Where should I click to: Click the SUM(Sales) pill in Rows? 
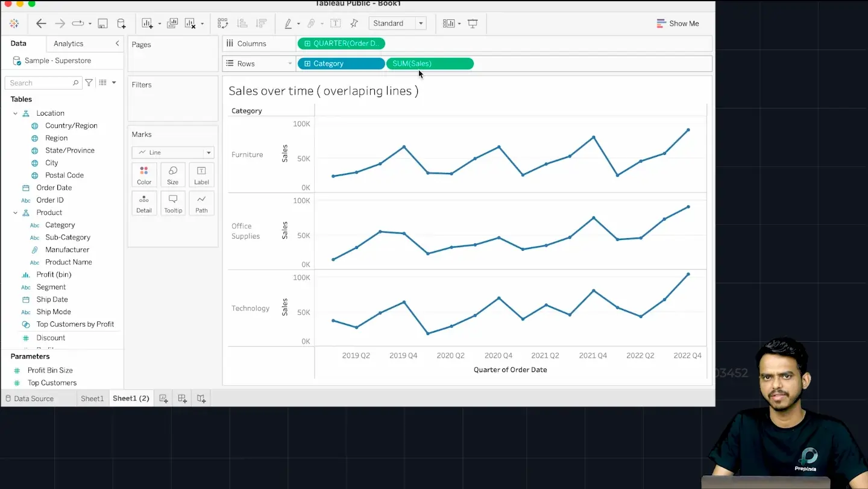[429, 63]
